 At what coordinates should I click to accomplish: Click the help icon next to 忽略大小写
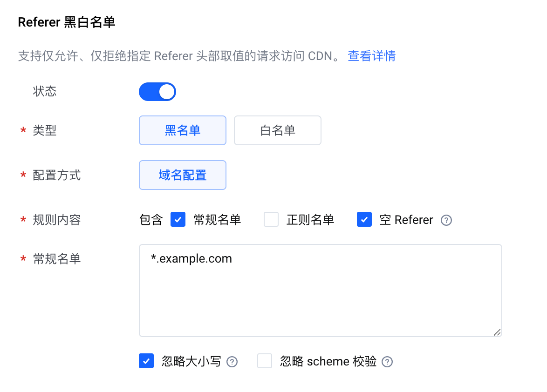232,362
